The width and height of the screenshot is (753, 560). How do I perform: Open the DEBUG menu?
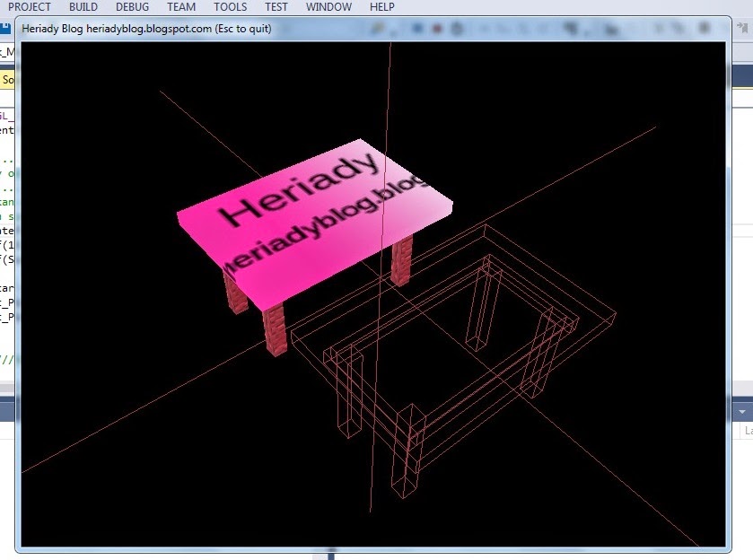[133, 7]
